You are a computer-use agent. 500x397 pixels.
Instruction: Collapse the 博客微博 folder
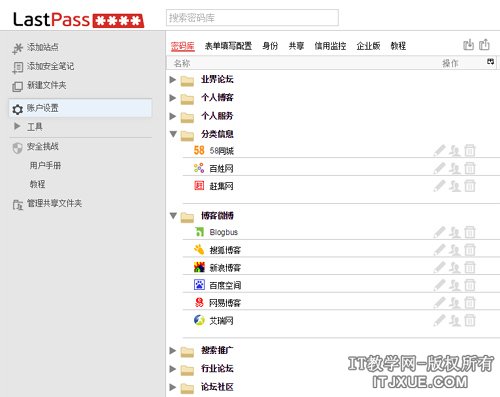(x=173, y=216)
